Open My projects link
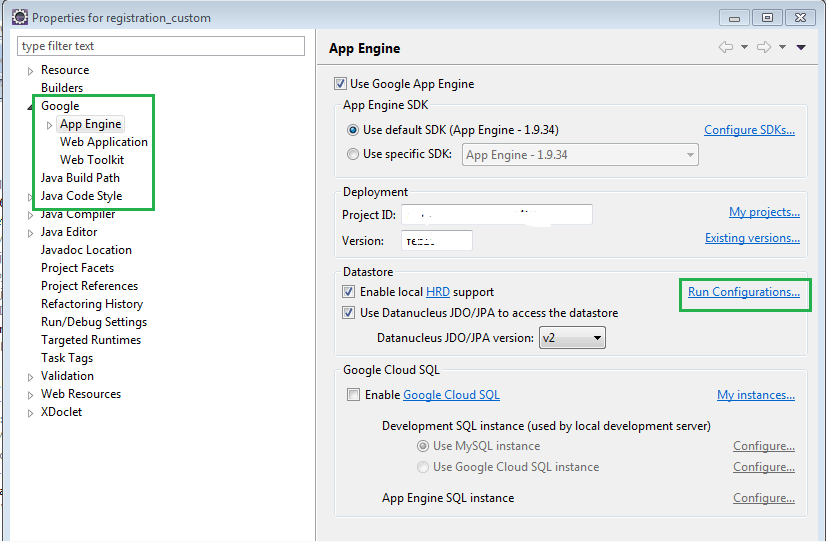829x542 pixels. click(764, 212)
